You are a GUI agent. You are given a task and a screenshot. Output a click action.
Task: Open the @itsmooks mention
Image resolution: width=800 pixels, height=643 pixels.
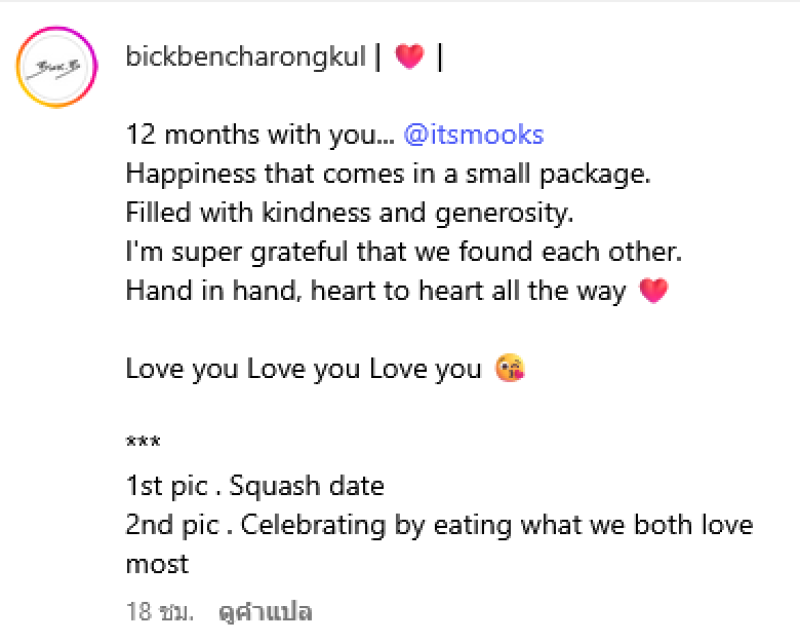pos(473,135)
